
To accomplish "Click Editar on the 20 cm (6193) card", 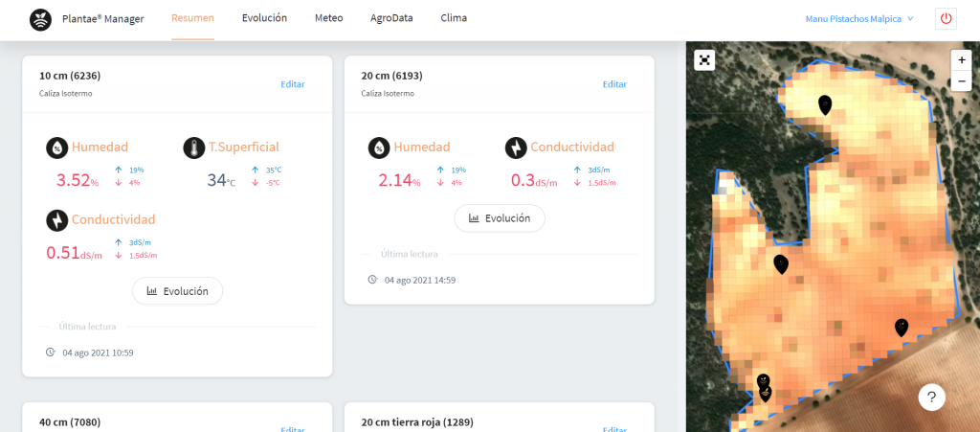I will [x=614, y=84].
